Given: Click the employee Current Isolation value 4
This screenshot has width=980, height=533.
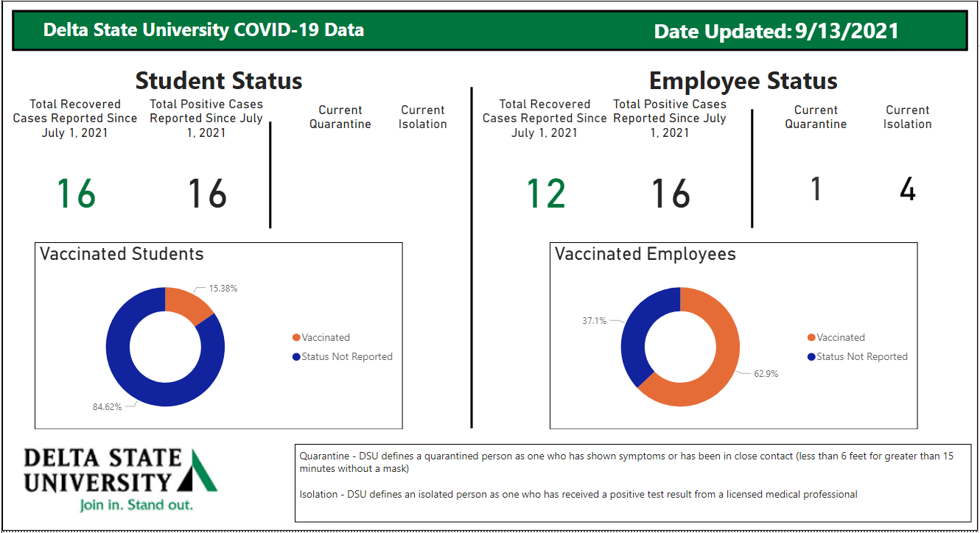Looking at the screenshot, I should tap(908, 190).
